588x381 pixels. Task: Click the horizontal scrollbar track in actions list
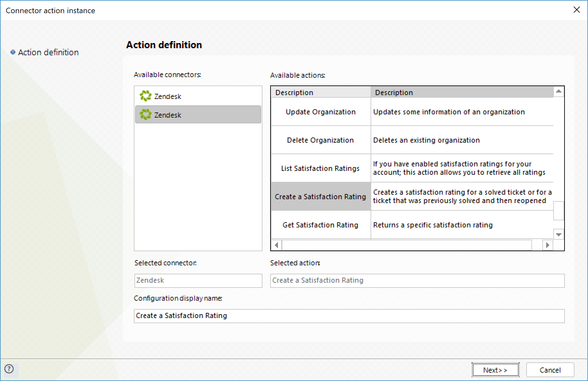click(x=407, y=245)
